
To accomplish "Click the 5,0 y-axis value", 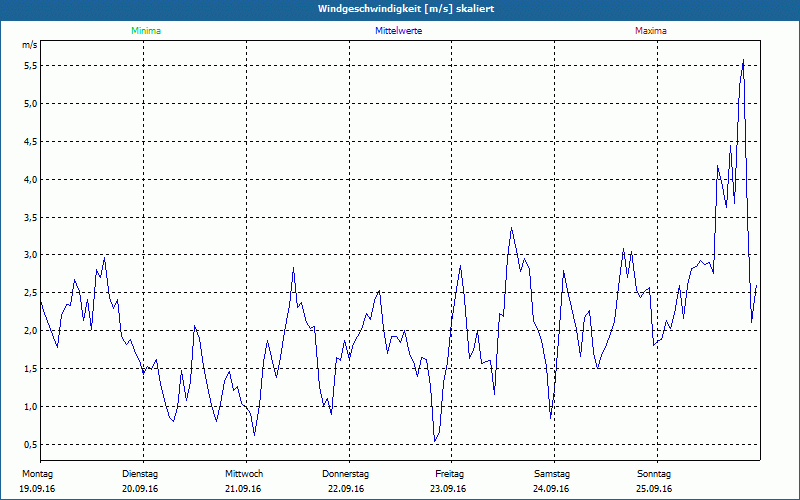I will tap(30, 104).
